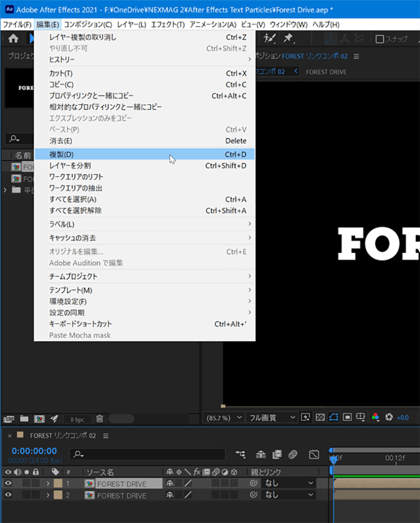This screenshot has height=523, width=420.
Task: Expand layer 2 properties with the arrow
Action: 48,495
